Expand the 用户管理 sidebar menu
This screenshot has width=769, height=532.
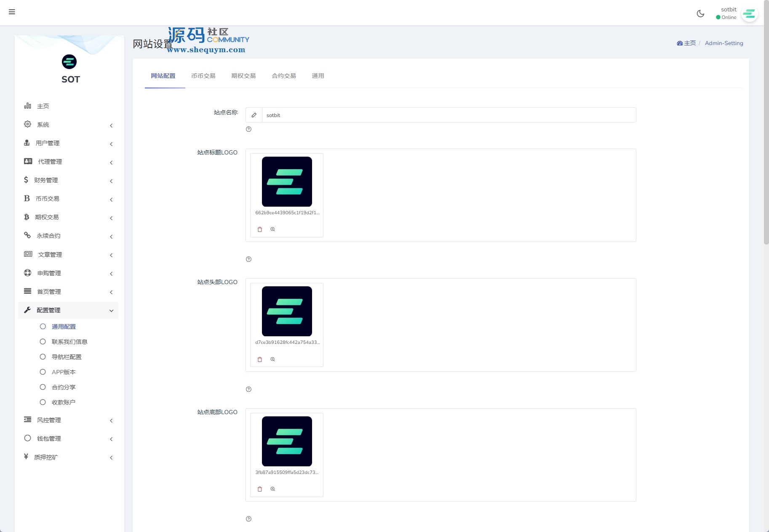(x=67, y=143)
